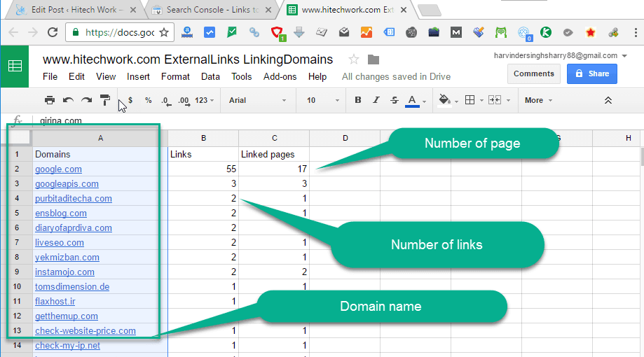Click the Merge cells icon

[x=495, y=100]
